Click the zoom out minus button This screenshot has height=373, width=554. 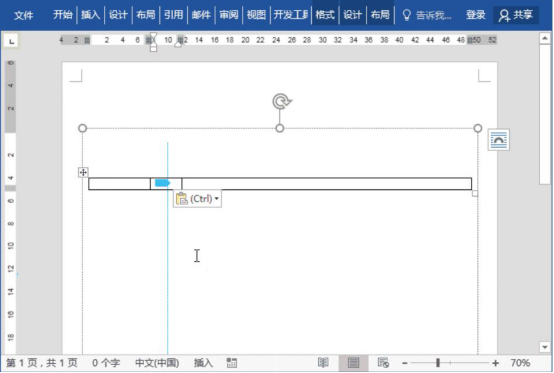tap(405, 363)
